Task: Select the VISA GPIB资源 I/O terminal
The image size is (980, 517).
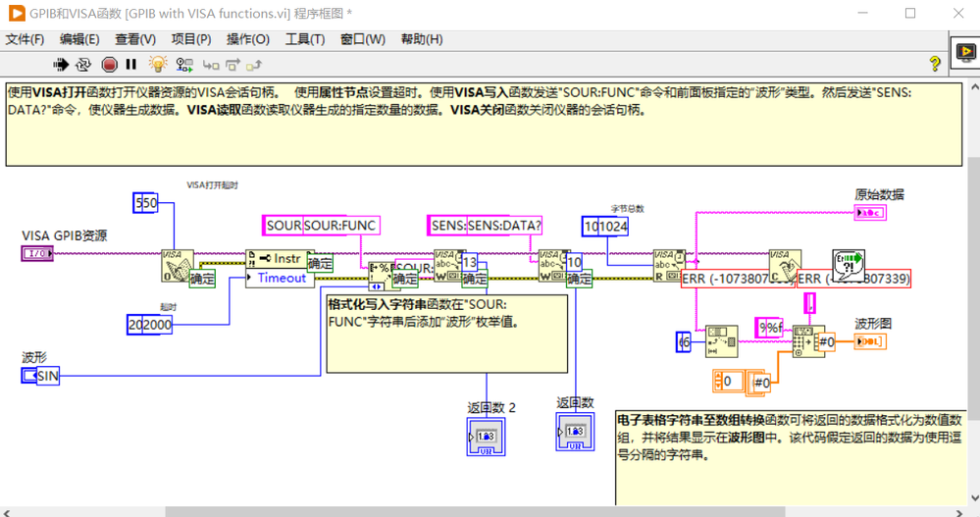Action: [37, 253]
